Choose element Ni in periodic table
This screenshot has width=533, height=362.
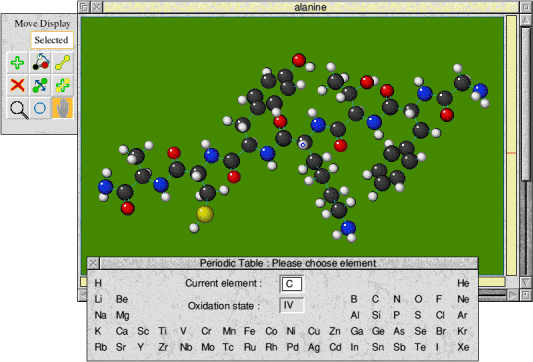coord(291,331)
